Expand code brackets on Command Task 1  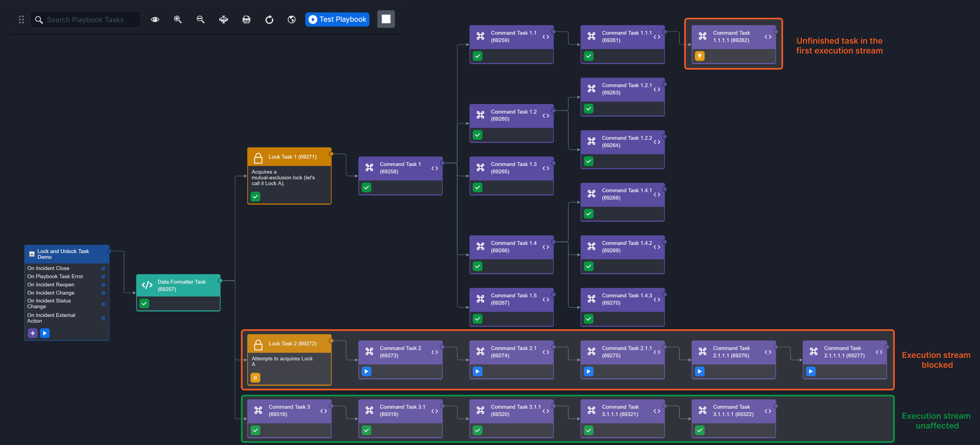click(435, 168)
